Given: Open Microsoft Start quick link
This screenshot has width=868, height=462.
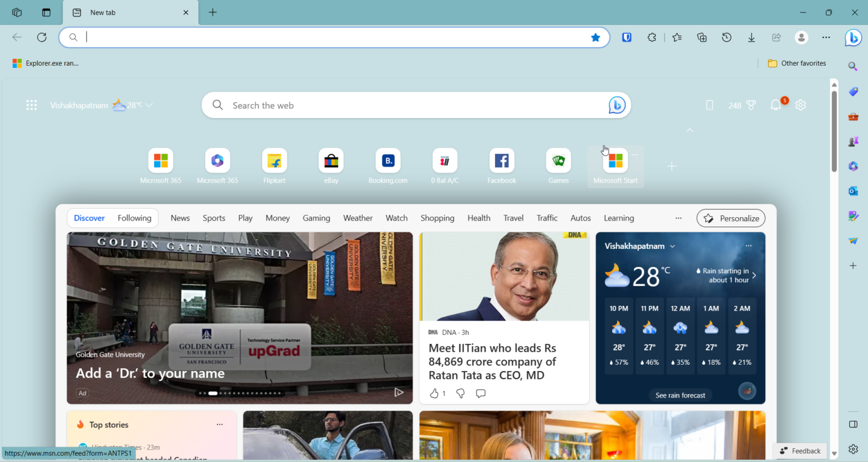Looking at the screenshot, I should 615,160.
